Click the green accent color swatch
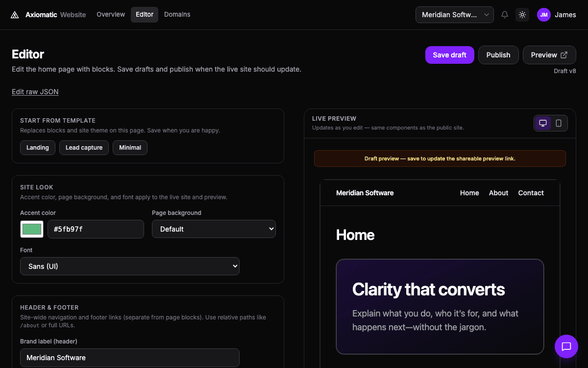 31,229
